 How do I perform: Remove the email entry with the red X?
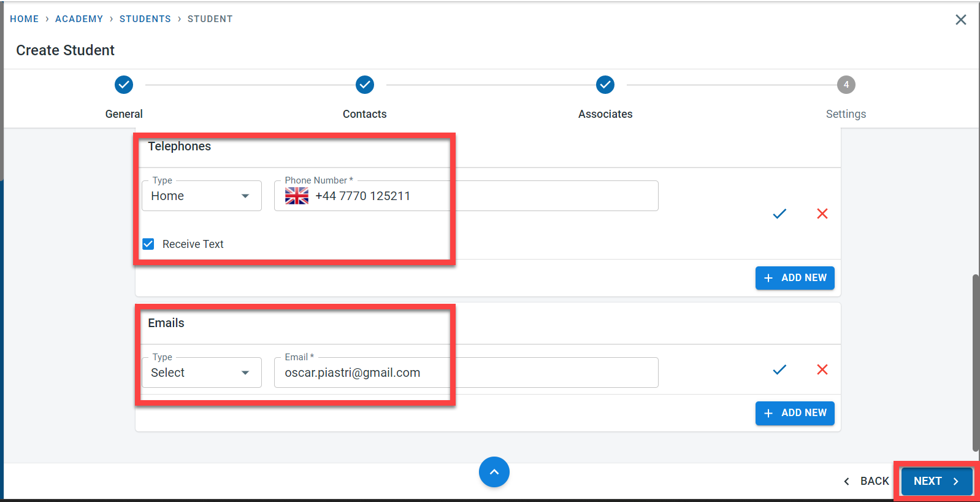(822, 369)
